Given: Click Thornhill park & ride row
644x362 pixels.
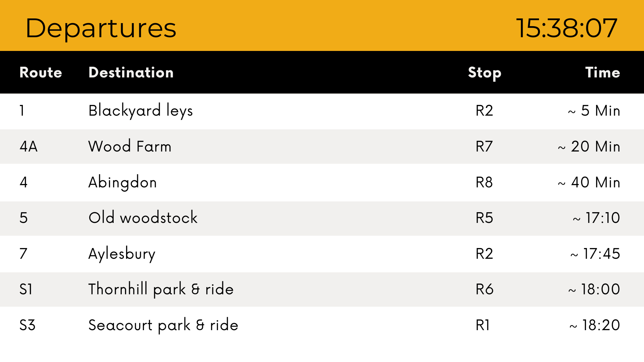Looking at the screenshot, I should pos(322,289).
